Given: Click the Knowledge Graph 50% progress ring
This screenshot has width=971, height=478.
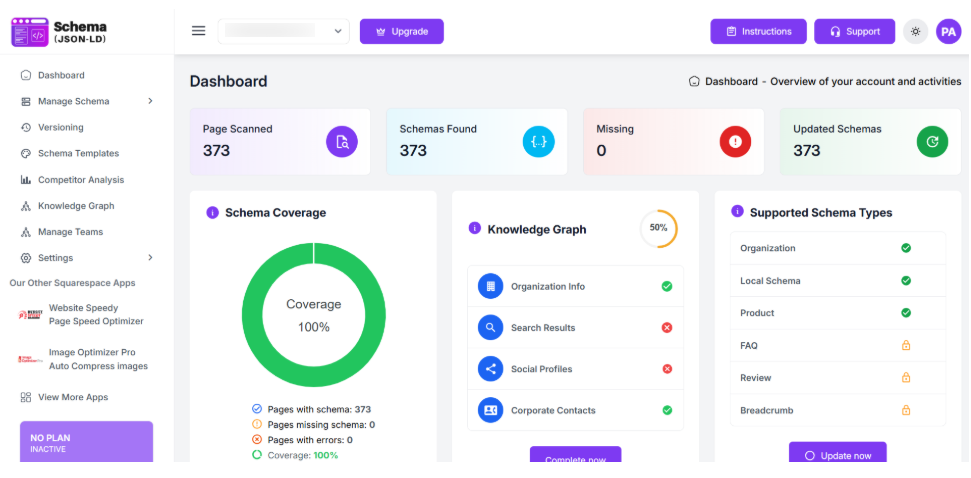Looking at the screenshot, I should (x=658, y=228).
